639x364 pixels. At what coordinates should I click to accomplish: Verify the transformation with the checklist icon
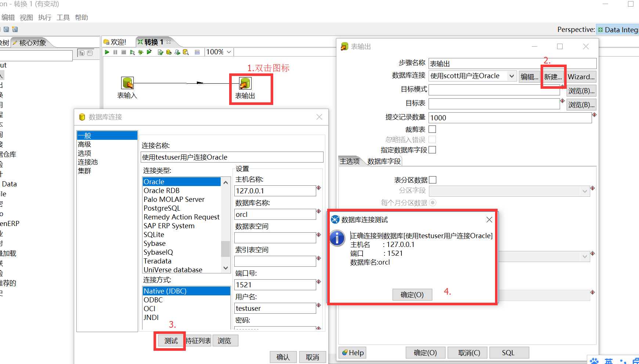tap(160, 52)
